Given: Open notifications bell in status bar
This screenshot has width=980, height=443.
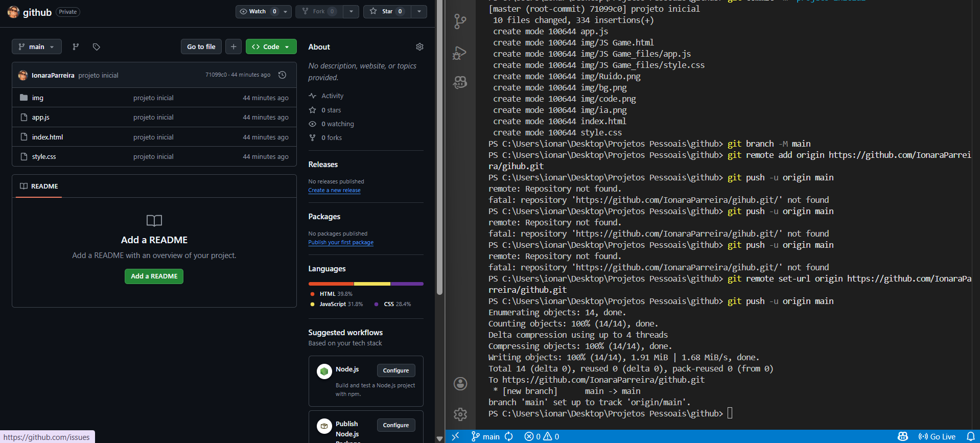Looking at the screenshot, I should point(971,436).
